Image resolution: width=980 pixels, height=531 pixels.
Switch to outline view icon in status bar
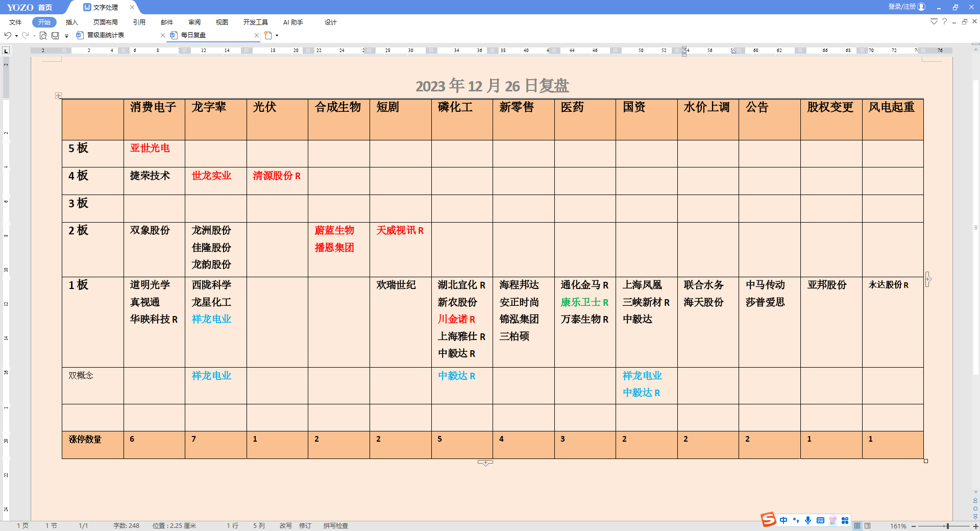pyautogui.click(x=868, y=525)
